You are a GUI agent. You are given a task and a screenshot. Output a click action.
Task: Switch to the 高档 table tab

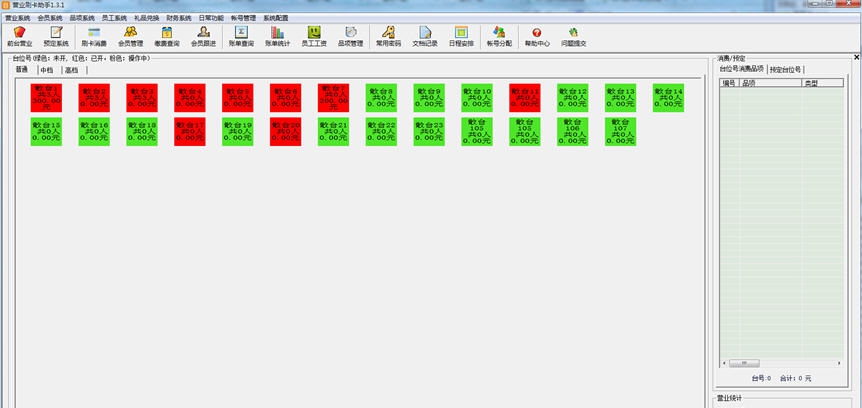[x=72, y=70]
